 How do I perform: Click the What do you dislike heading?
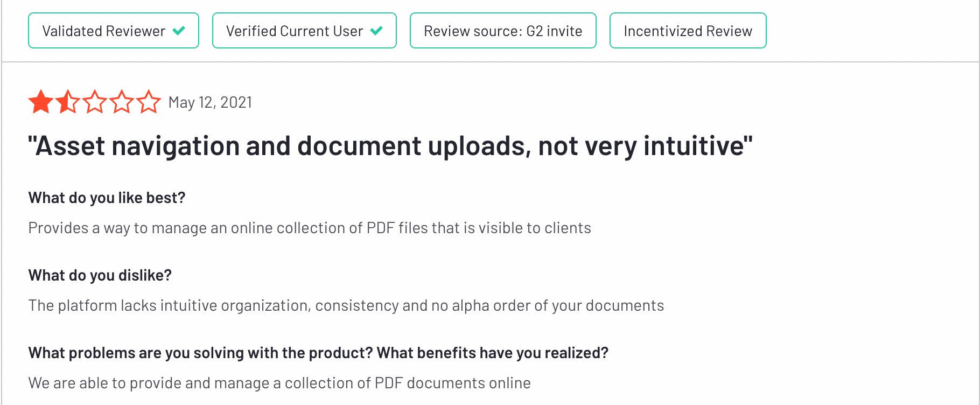pyautogui.click(x=100, y=275)
